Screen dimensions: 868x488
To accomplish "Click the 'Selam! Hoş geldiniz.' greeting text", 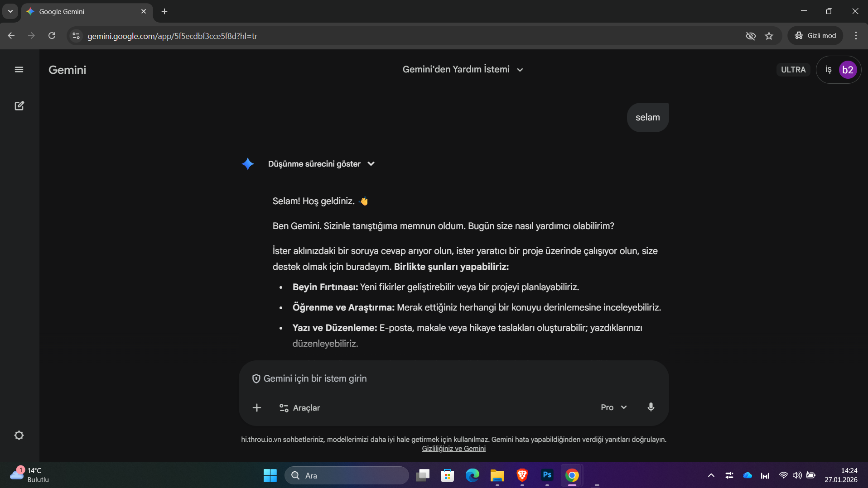I will point(313,201).
